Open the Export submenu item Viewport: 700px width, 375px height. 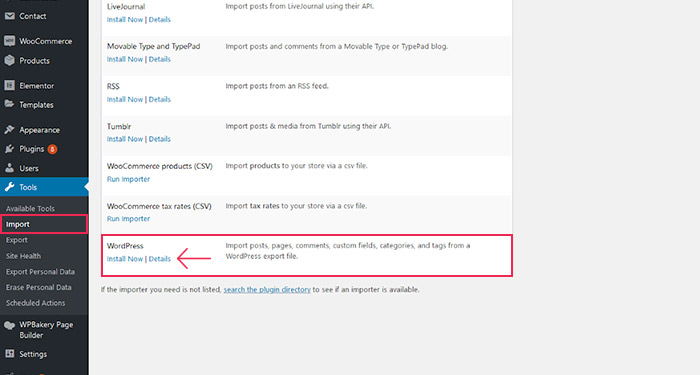pyautogui.click(x=17, y=240)
